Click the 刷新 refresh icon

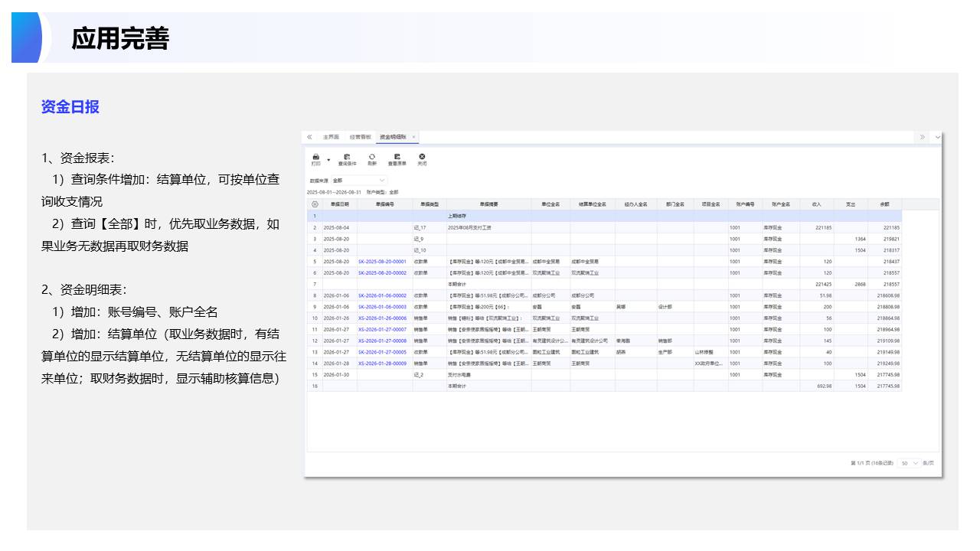coord(372,158)
